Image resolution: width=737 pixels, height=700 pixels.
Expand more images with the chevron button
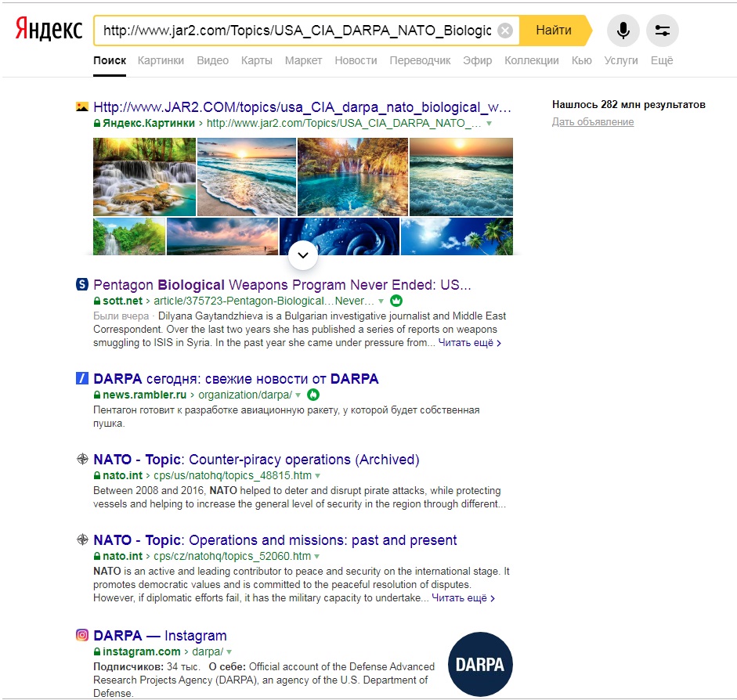coord(303,255)
